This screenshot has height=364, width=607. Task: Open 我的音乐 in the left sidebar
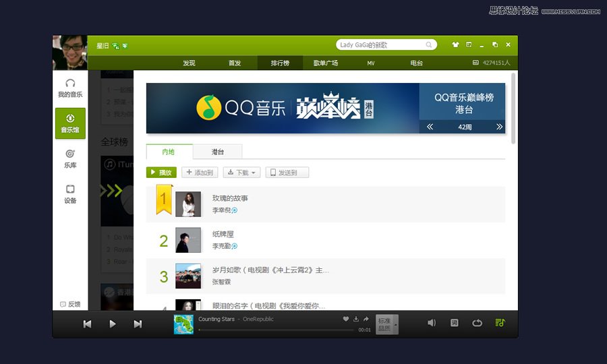[x=70, y=88]
